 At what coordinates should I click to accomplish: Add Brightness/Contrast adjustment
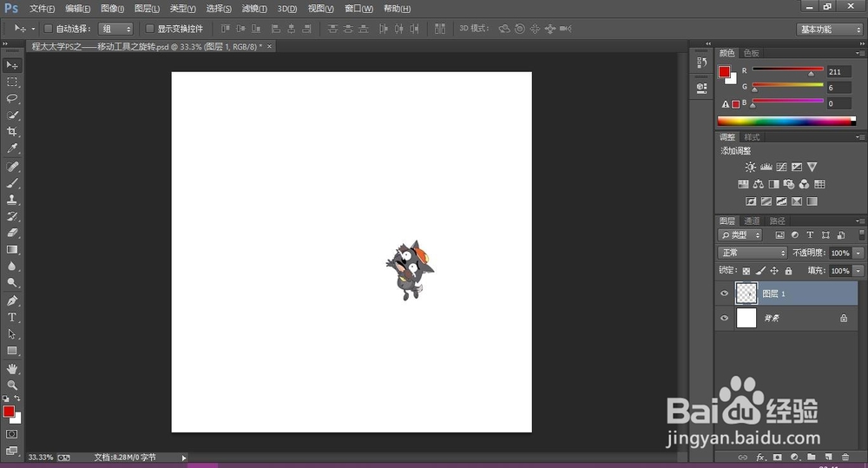tap(750, 167)
